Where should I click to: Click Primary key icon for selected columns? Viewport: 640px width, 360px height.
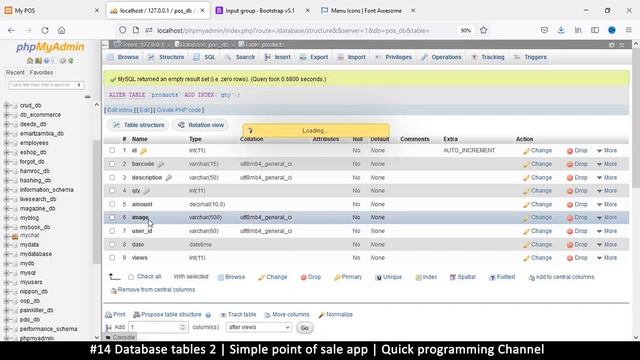coord(337,278)
